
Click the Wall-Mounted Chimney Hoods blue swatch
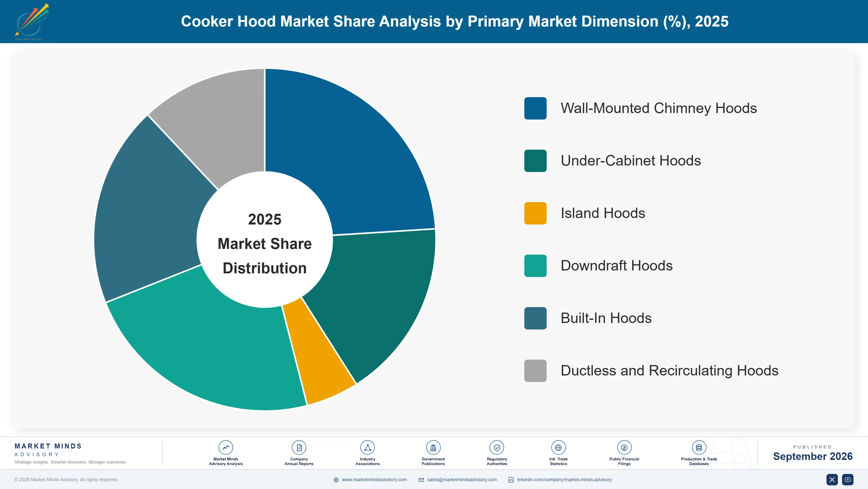tap(535, 108)
